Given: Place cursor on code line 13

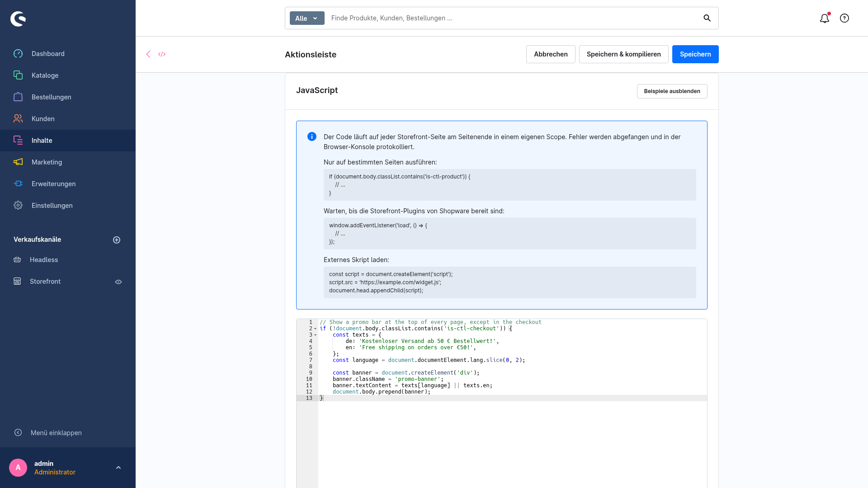Looking at the screenshot, I should [x=513, y=398].
